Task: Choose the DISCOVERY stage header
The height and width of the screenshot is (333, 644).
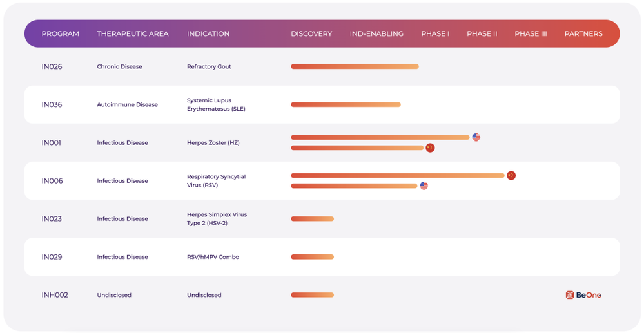Action: pos(311,33)
